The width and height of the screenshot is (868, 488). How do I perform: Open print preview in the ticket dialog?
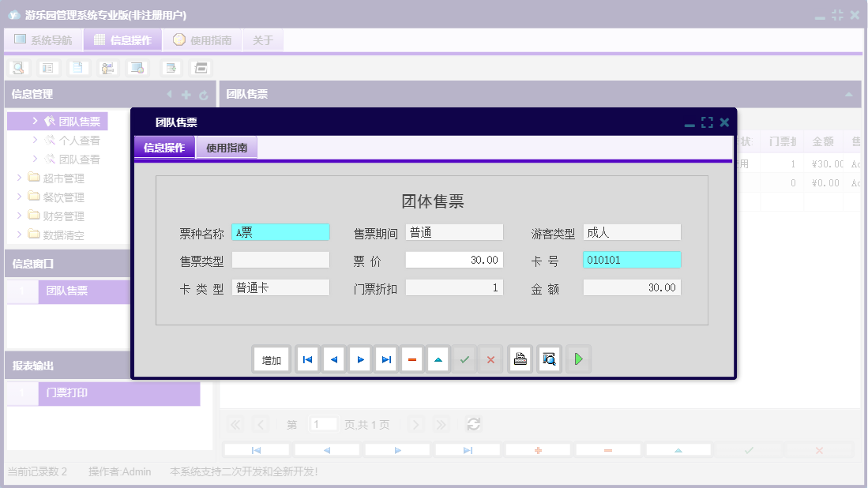[549, 358]
